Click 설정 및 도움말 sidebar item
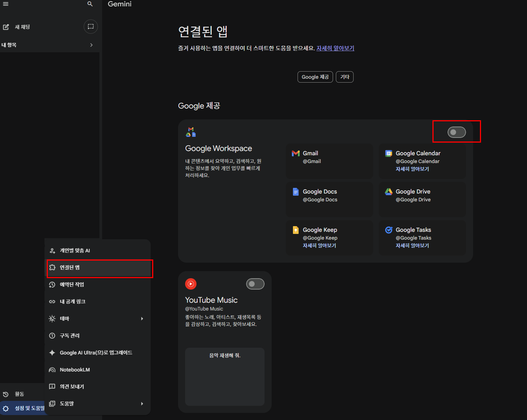527x420 pixels. 23,408
